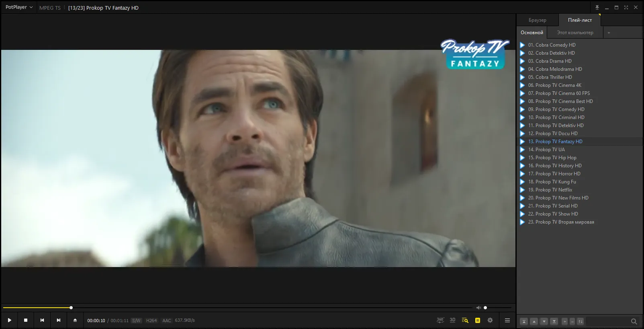Click the current time 00:00:10 display
The height and width of the screenshot is (329, 644).
(x=96, y=321)
